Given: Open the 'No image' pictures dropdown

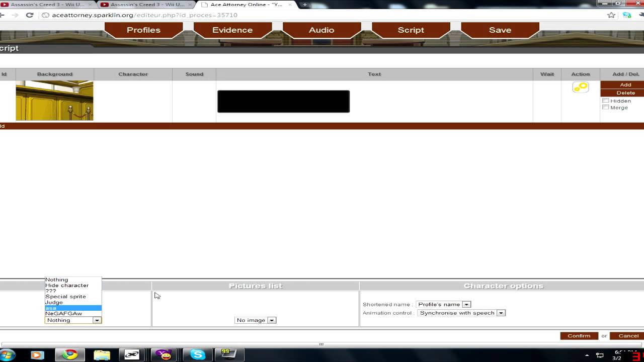Looking at the screenshot, I should [256, 320].
